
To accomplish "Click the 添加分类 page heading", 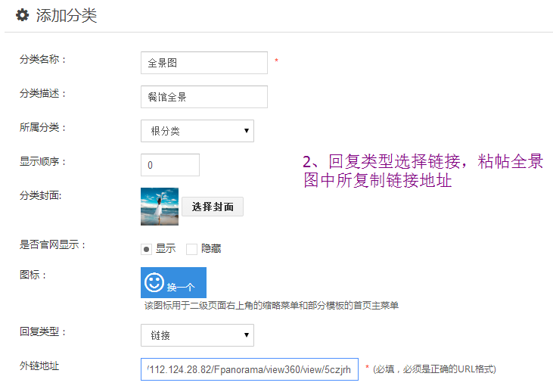I will [67, 15].
